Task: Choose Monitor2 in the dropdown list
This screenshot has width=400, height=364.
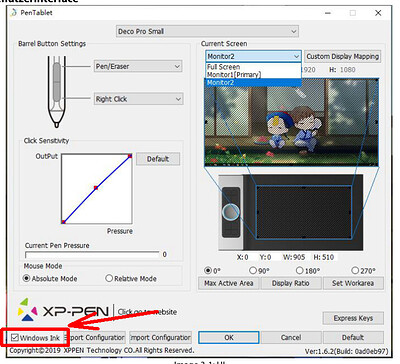Action: pyautogui.click(x=253, y=82)
